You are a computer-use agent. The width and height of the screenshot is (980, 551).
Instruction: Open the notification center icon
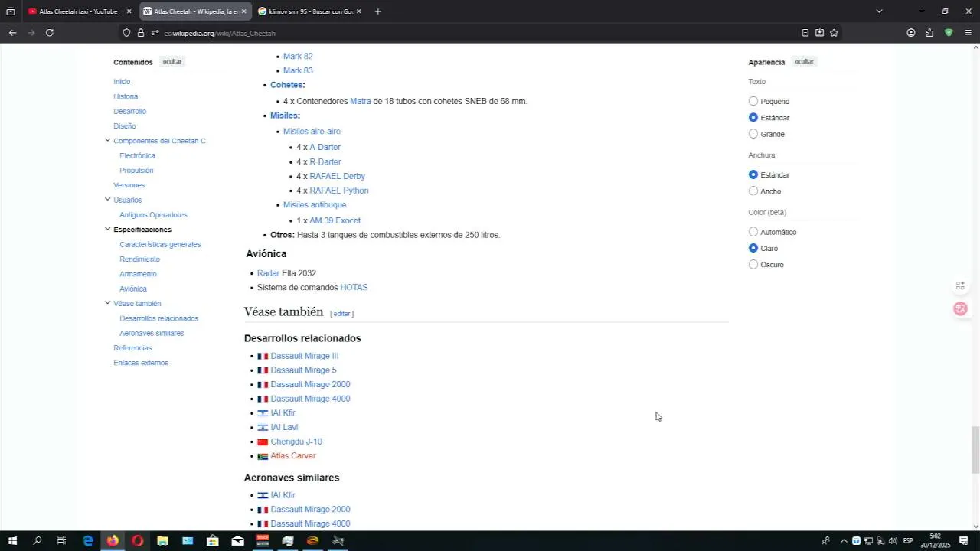click(963, 541)
